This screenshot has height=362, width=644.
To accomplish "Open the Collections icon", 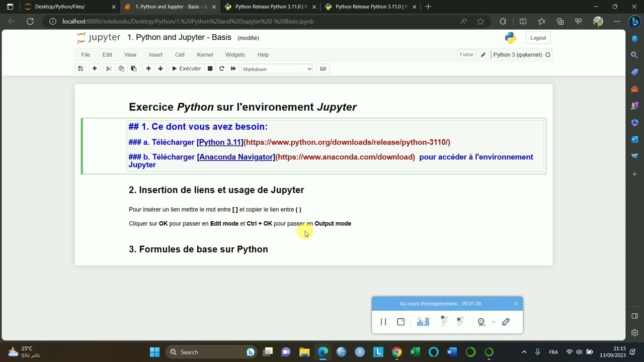I will 560,21.
